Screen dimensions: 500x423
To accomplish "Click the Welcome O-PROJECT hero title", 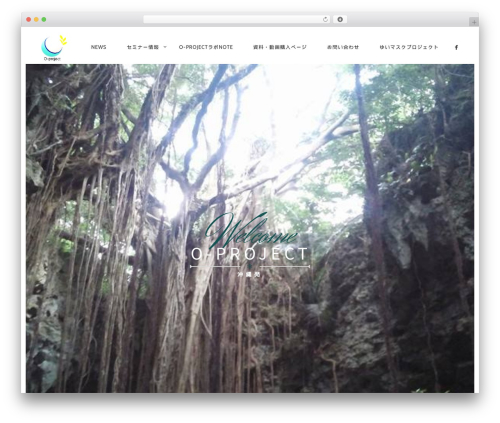I will click(250, 245).
